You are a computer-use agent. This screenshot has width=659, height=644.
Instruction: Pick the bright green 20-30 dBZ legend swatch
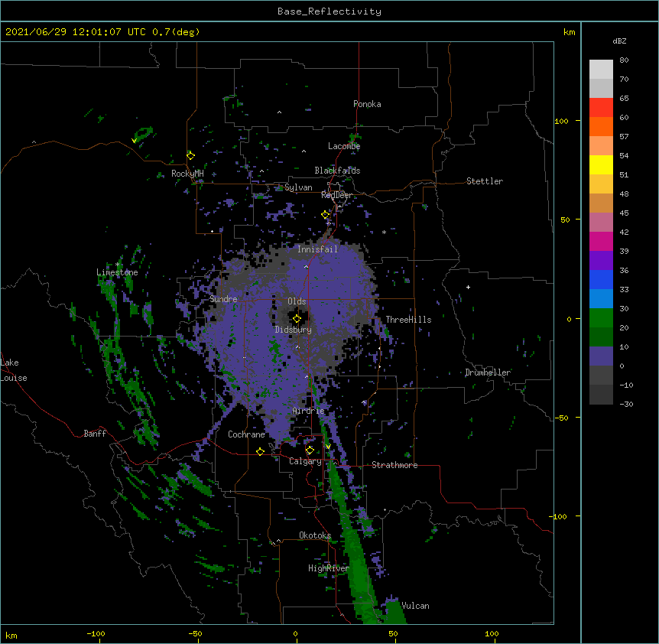[601, 318]
